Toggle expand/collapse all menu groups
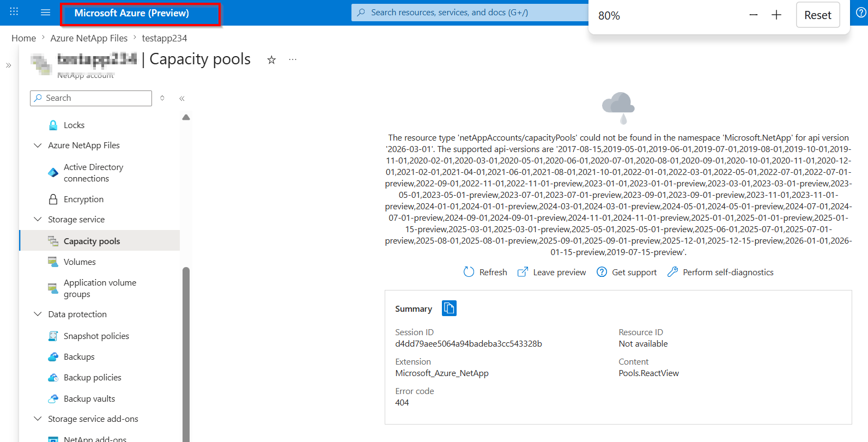This screenshot has height=442, width=868. (x=162, y=98)
